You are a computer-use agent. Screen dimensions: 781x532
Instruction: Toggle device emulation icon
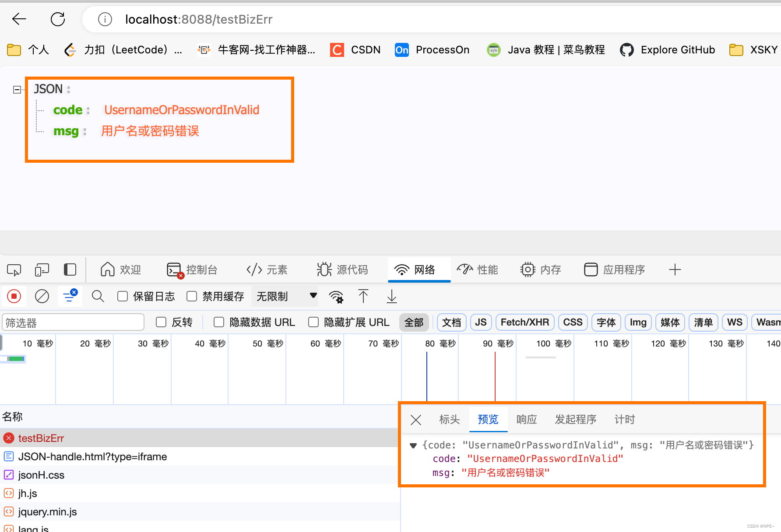click(42, 270)
